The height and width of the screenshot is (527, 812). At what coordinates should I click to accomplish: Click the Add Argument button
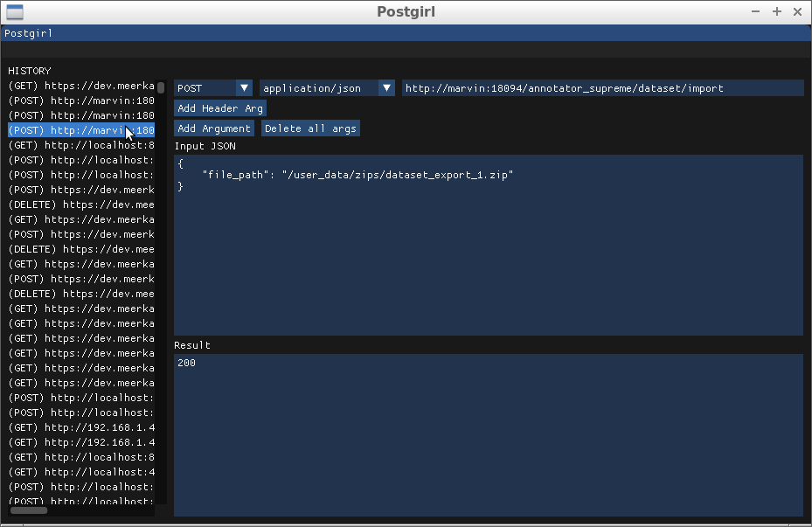(214, 128)
